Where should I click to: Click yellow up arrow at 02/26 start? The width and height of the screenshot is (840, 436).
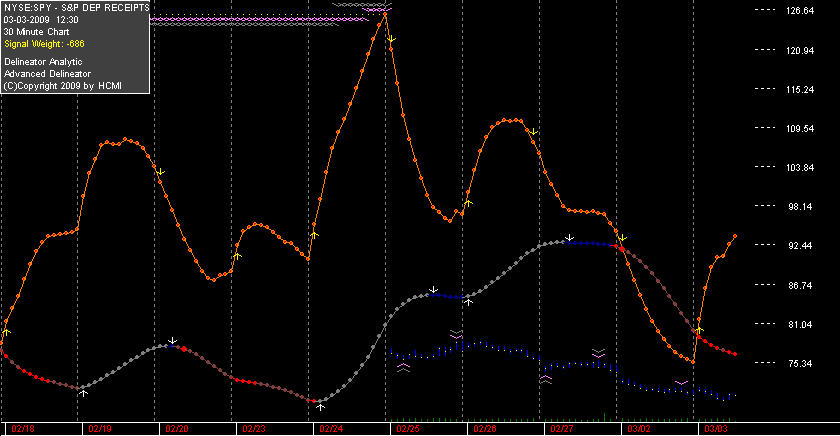(468, 203)
